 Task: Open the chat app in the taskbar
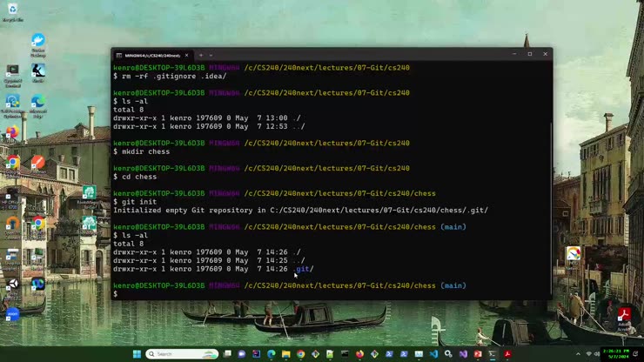tap(242, 354)
